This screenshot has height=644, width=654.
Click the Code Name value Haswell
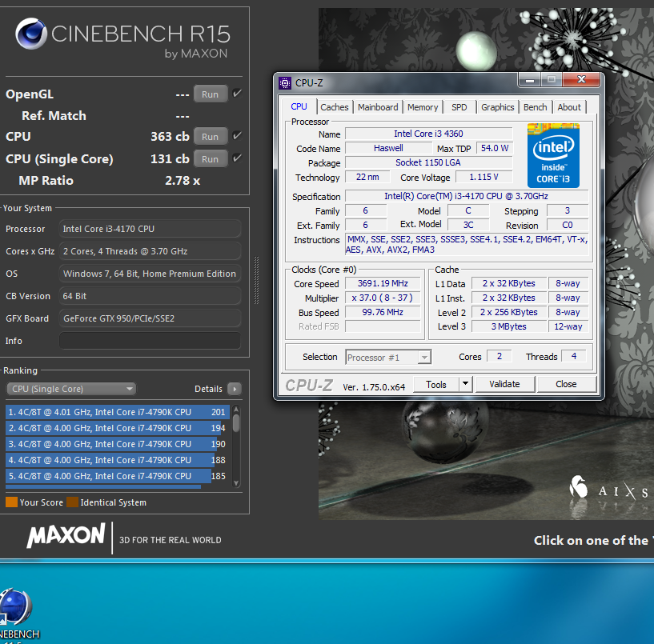click(388, 148)
